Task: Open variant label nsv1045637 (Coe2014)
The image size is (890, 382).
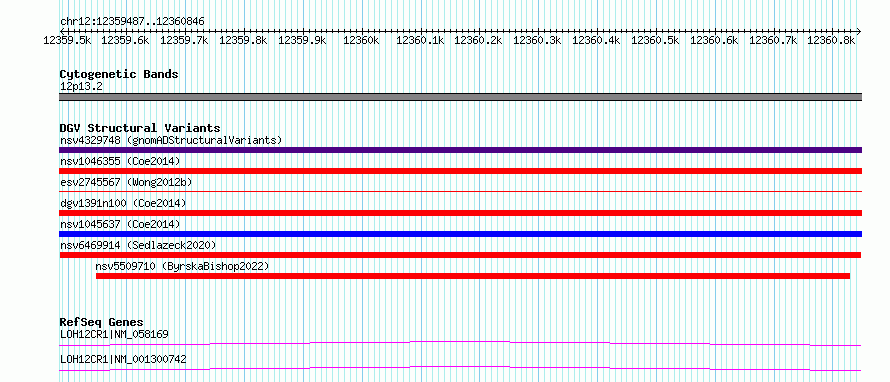Action: (120, 224)
